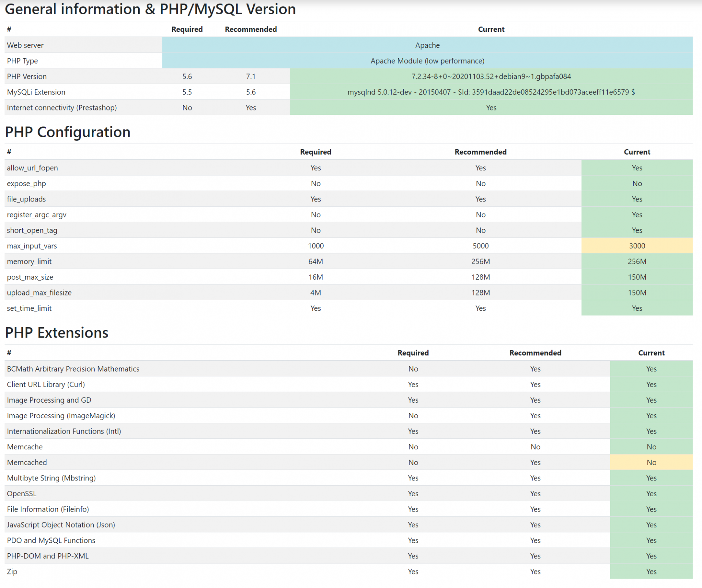Click the memory_limit row label

coord(29,261)
